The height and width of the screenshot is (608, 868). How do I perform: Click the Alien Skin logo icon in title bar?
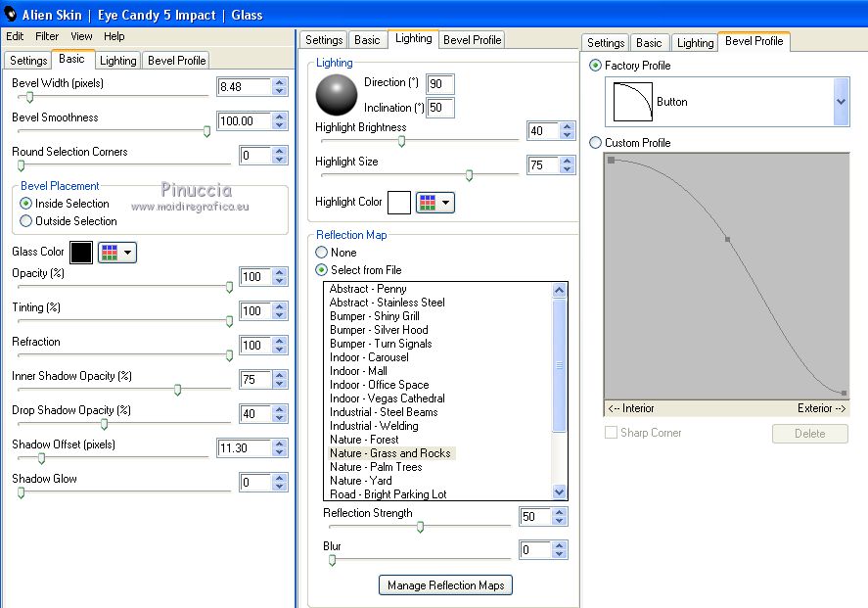point(10,14)
